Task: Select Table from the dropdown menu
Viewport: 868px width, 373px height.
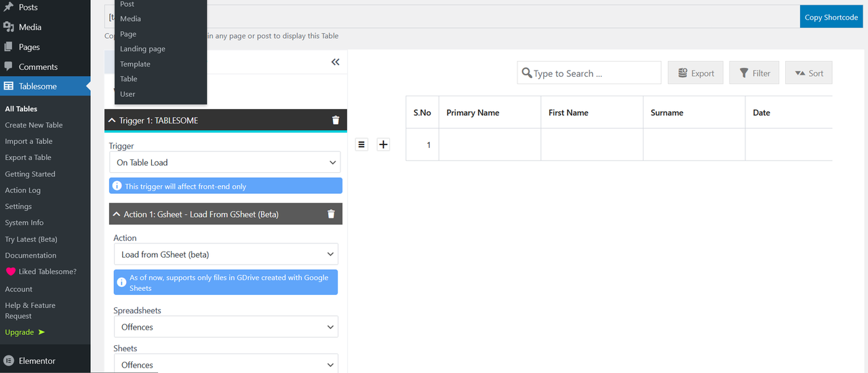Action: coord(161,79)
